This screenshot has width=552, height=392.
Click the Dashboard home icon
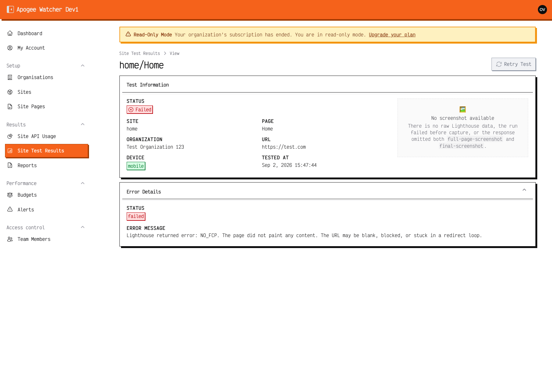10,33
